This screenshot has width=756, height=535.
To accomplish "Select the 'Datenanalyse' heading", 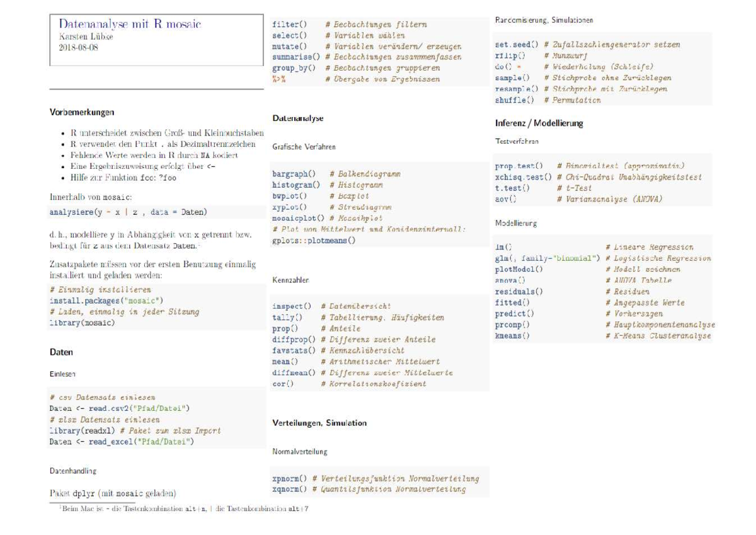I will [x=298, y=118].
